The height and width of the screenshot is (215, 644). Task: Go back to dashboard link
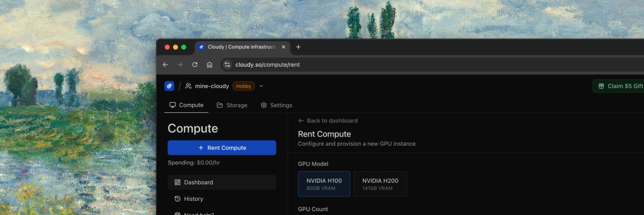click(328, 120)
